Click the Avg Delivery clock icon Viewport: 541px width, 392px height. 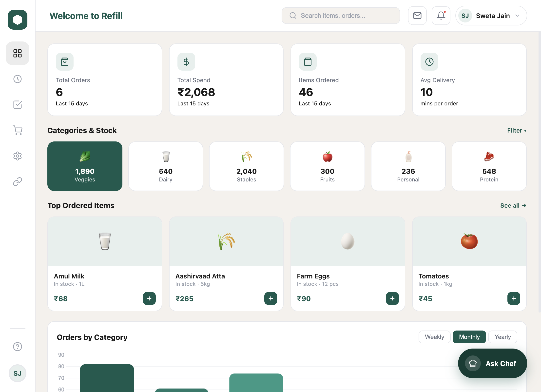[x=429, y=62]
